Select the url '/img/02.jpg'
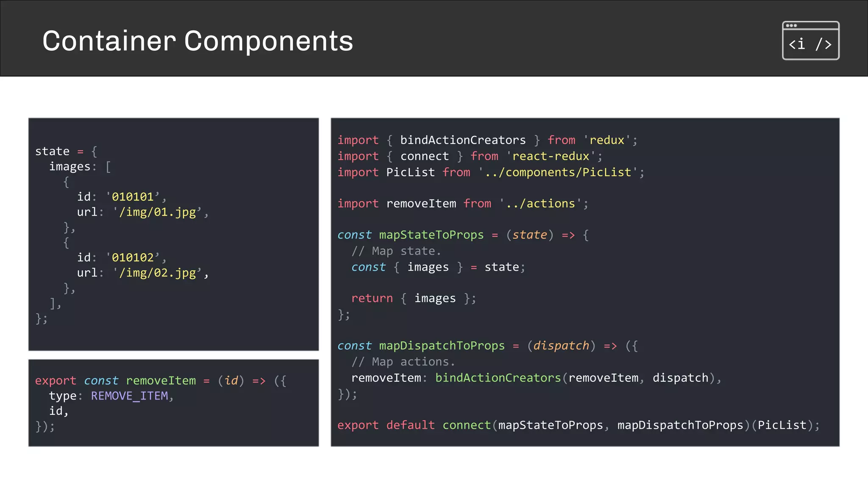 pyautogui.click(x=157, y=272)
